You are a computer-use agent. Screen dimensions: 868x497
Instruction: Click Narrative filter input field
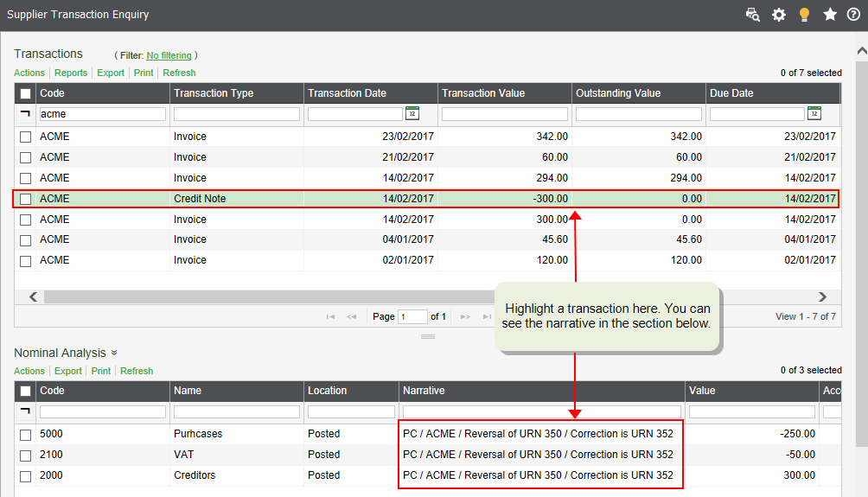(x=542, y=411)
